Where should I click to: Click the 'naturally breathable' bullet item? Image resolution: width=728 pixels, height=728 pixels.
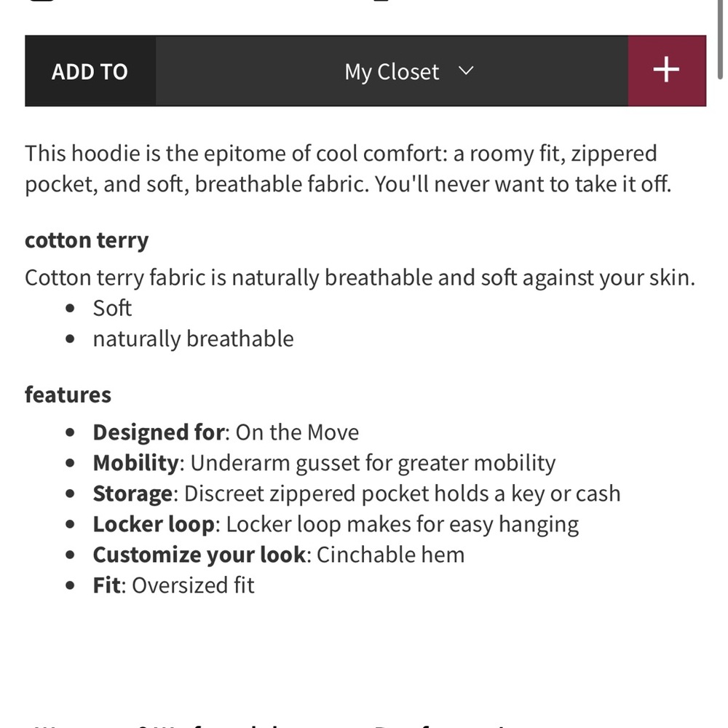[x=193, y=339]
